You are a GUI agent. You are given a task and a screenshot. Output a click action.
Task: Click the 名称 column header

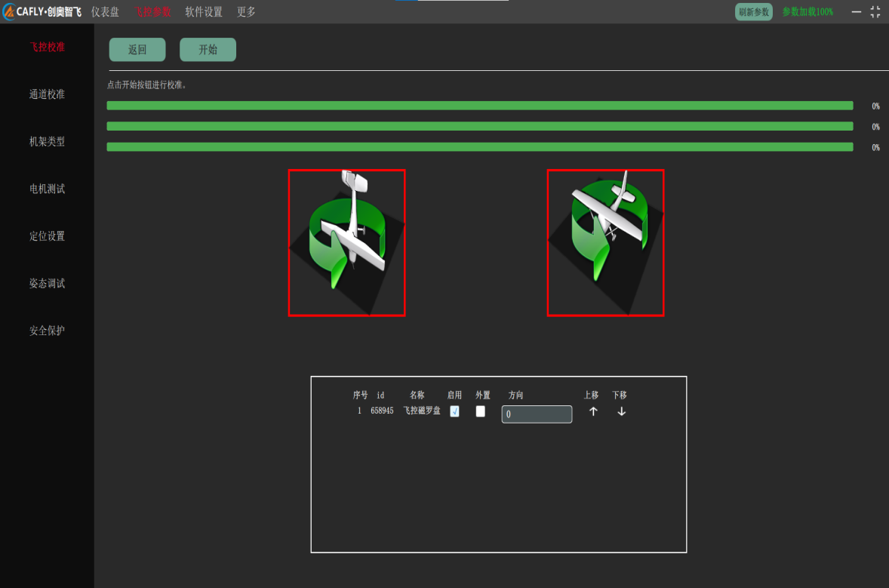point(417,395)
